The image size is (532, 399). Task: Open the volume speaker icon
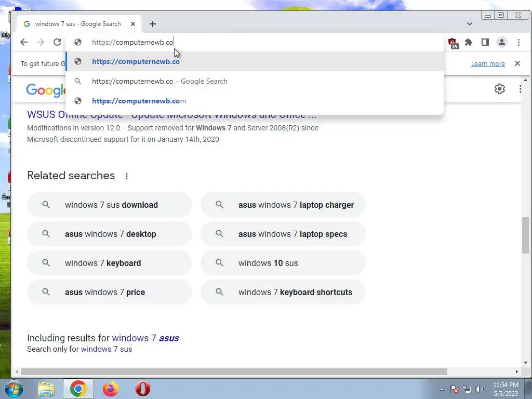coord(480,389)
